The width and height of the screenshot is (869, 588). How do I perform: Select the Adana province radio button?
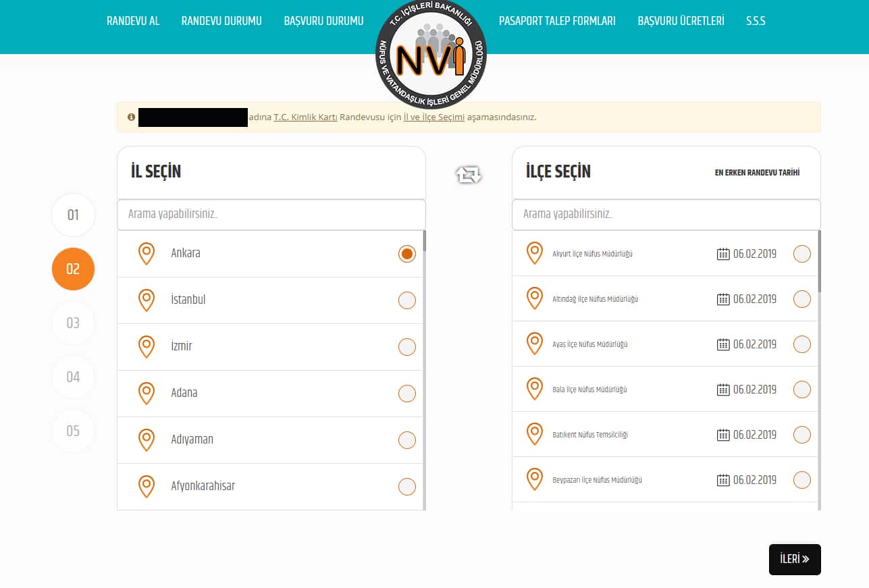(407, 394)
